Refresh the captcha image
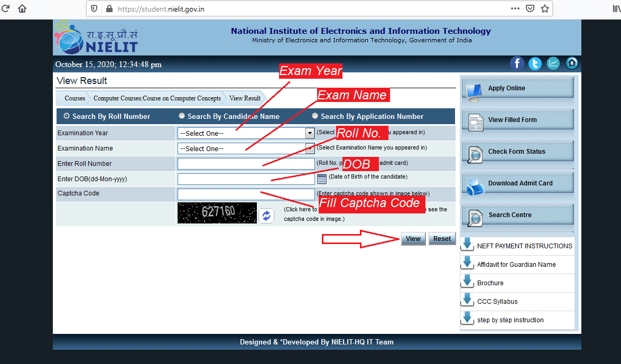The width and height of the screenshot is (621, 364). point(266,216)
